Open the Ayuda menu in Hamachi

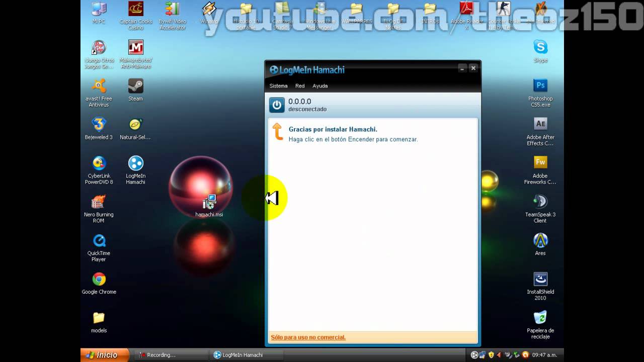pyautogui.click(x=320, y=86)
